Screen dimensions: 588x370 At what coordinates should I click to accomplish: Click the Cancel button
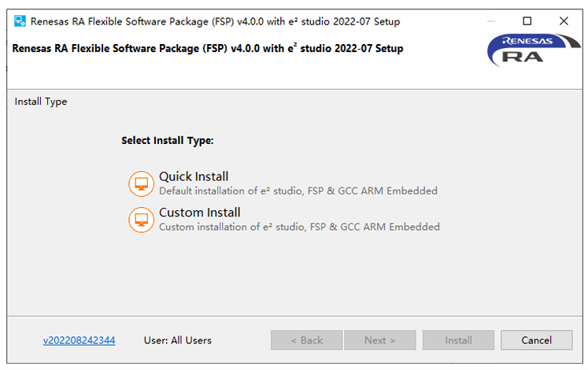click(536, 340)
